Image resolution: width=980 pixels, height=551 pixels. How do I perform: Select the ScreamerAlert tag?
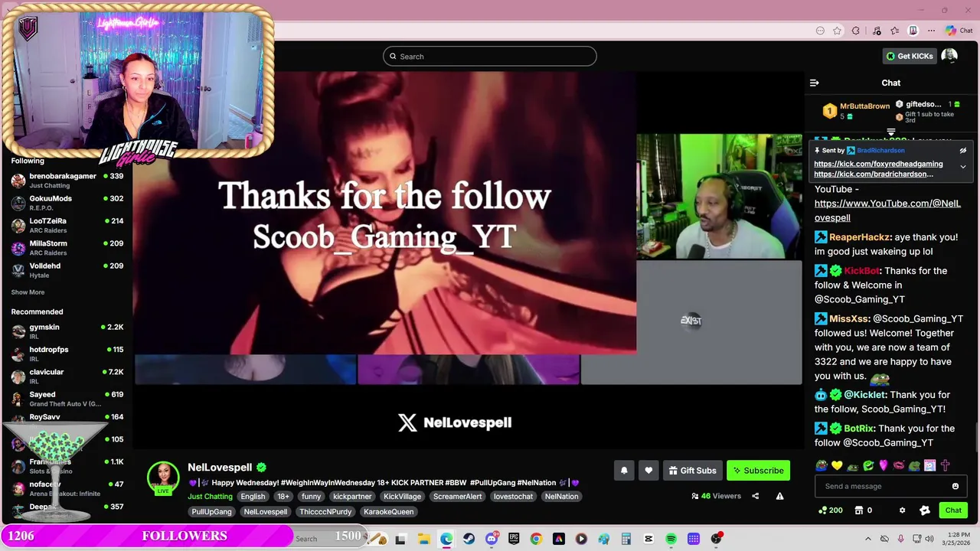(x=457, y=497)
